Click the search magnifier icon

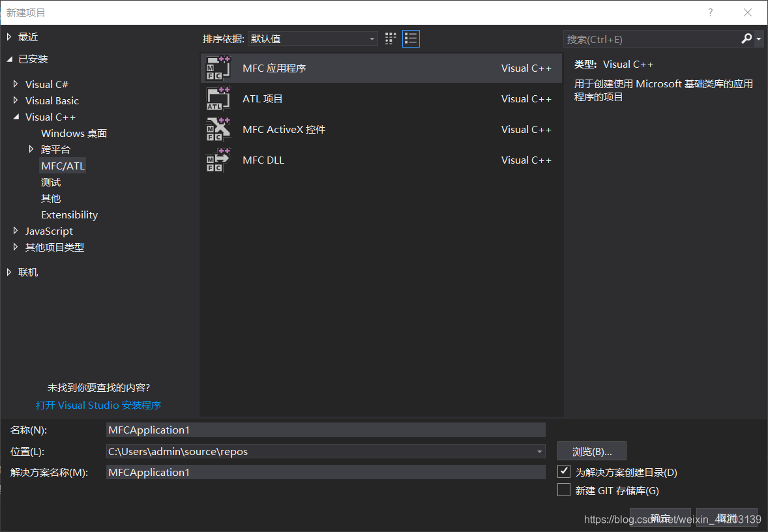(x=746, y=38)
